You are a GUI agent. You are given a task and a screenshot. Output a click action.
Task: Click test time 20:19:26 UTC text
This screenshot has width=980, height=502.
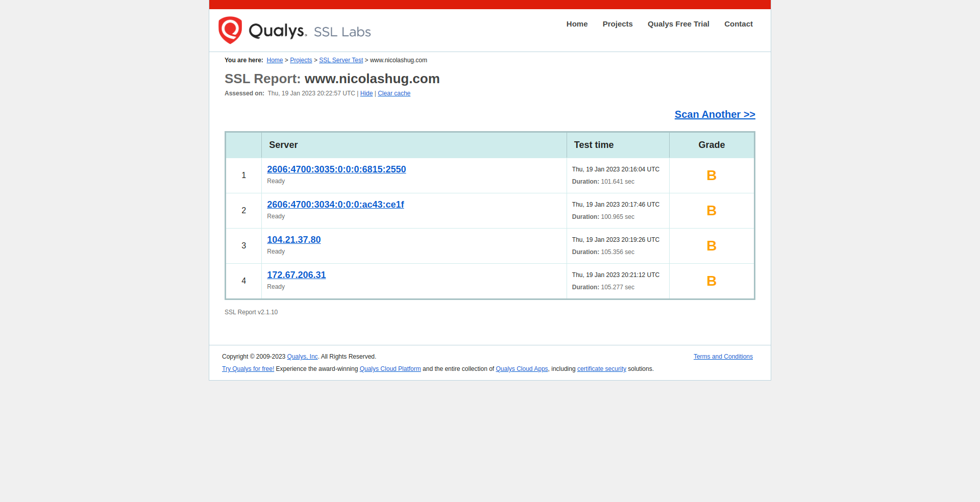click(616, 240)
